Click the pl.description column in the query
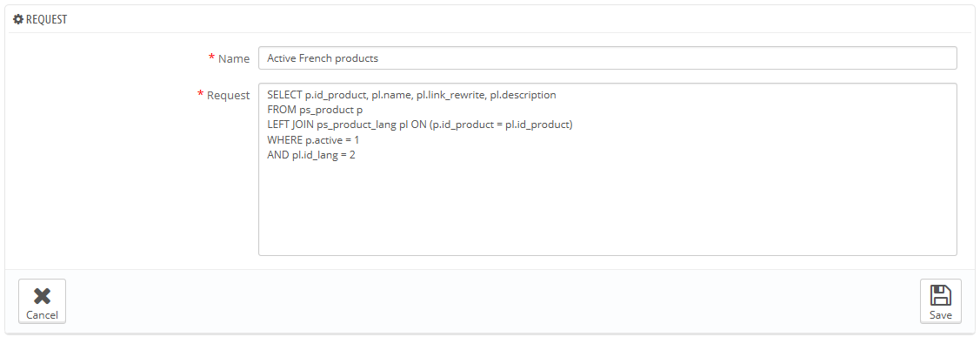Viewport: 980px width, 337px height. coord(523,95)
